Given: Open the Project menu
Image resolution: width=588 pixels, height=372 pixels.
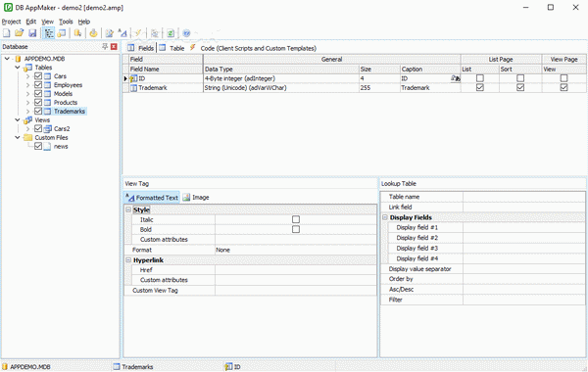Looking at the screenshot, I should click(x=11, y=22).
